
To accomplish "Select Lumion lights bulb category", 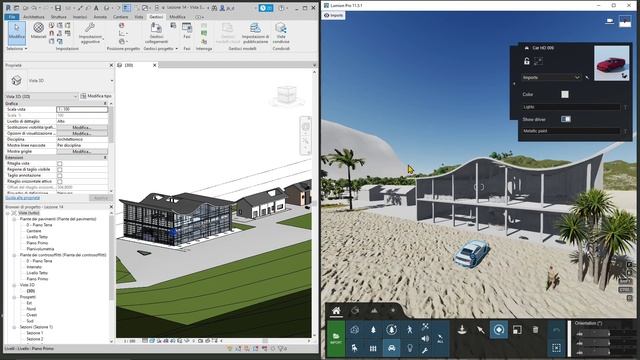I will click(x=410, y=348).
